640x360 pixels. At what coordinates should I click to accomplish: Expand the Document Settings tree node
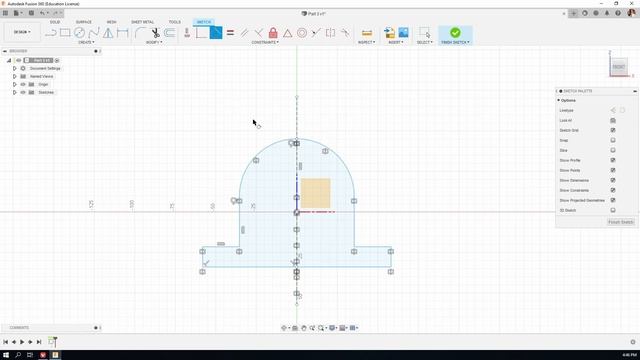[15, 69]
